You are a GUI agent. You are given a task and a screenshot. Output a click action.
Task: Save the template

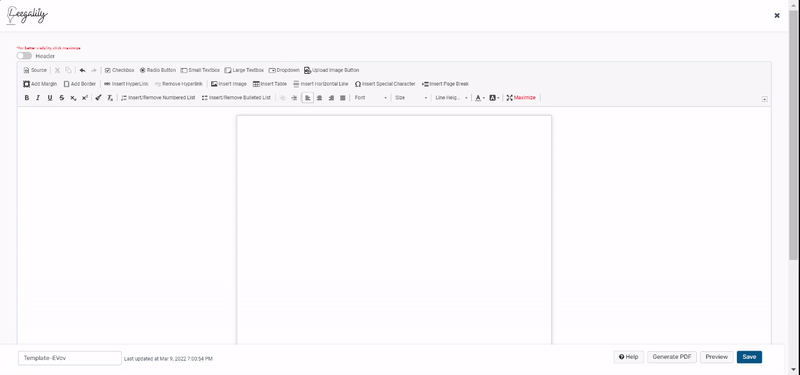[x=749, y=357]
